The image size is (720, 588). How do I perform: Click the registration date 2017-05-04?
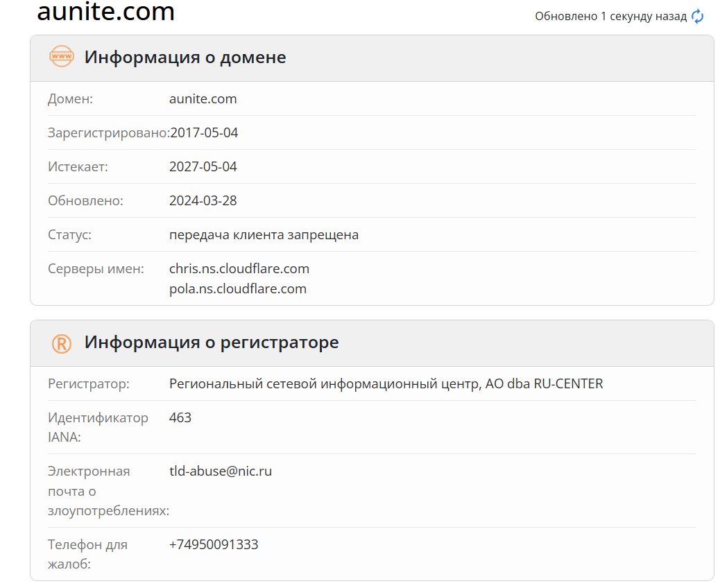point(204,132)
